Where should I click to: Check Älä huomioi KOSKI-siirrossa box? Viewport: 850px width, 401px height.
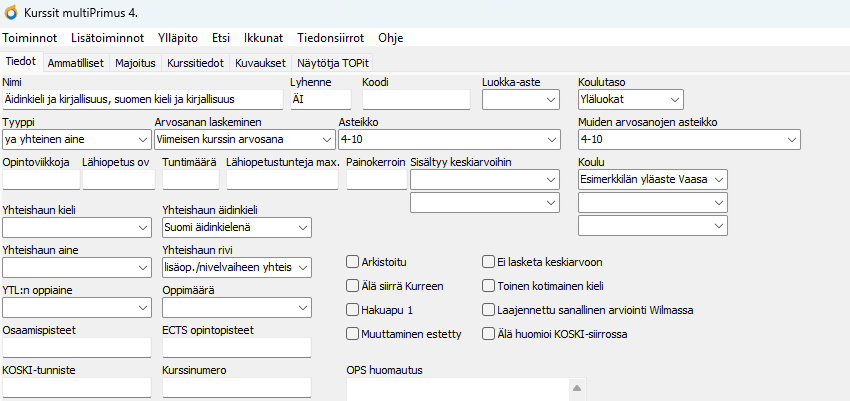(x=489, y=333)
